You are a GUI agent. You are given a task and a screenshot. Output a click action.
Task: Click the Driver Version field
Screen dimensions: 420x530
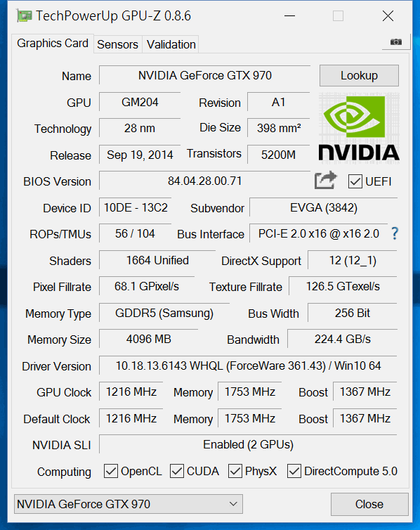pos(248,366)
